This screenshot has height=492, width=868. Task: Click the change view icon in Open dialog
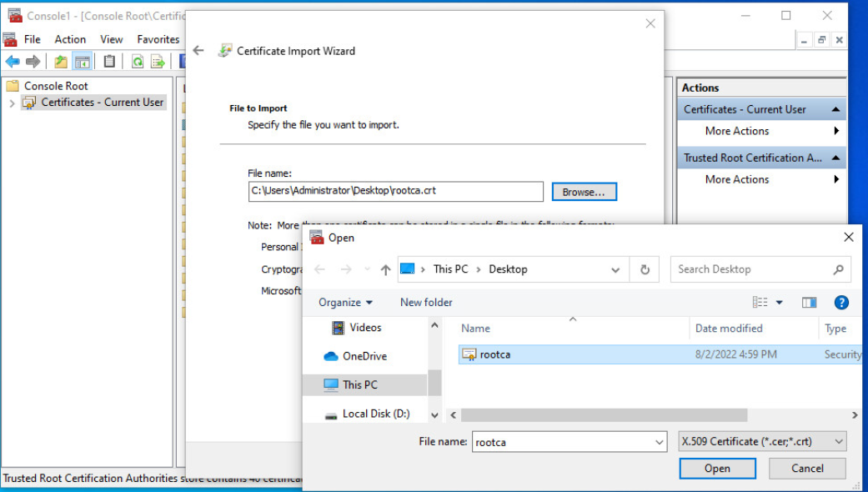[760, 302]
